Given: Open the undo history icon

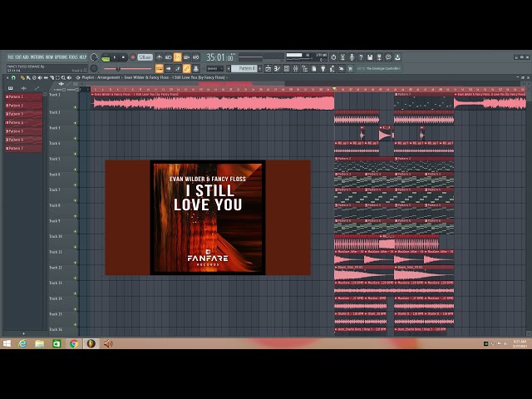Looking at the screenshot, I should click(333, 57).
